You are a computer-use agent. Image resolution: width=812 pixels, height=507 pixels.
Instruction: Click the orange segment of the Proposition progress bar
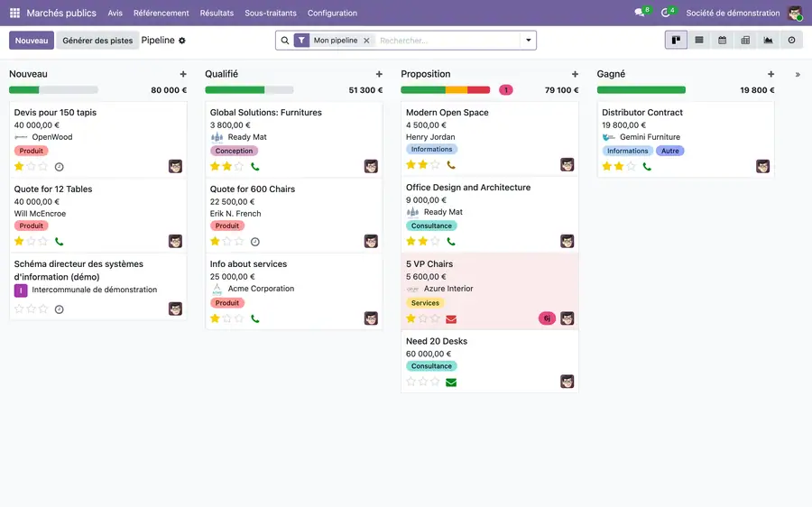(x=457, y=90)
